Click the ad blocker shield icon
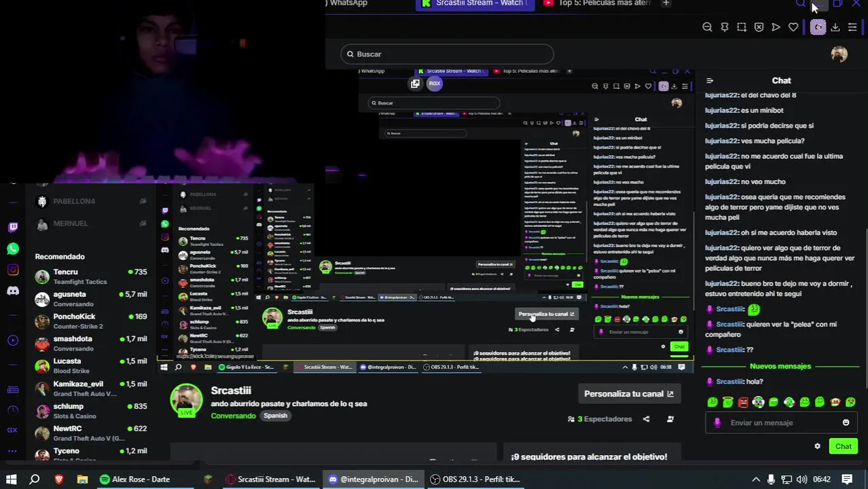The image size is (868, 489). point(759,27)
